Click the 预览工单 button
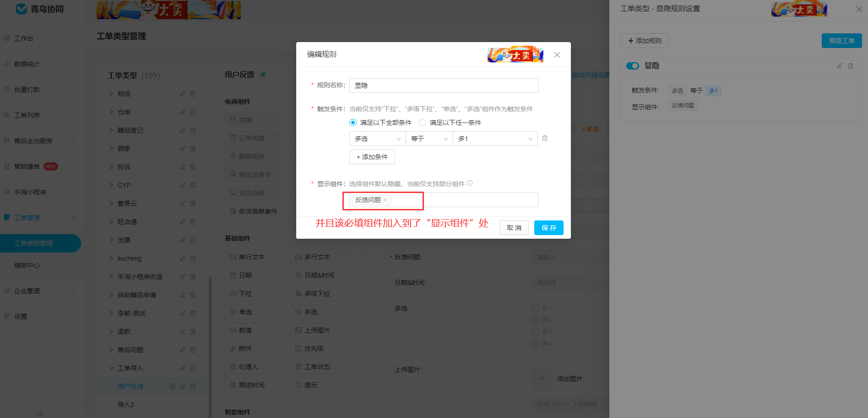The width and height of the screenshot is (868, 418). (842, 41)
